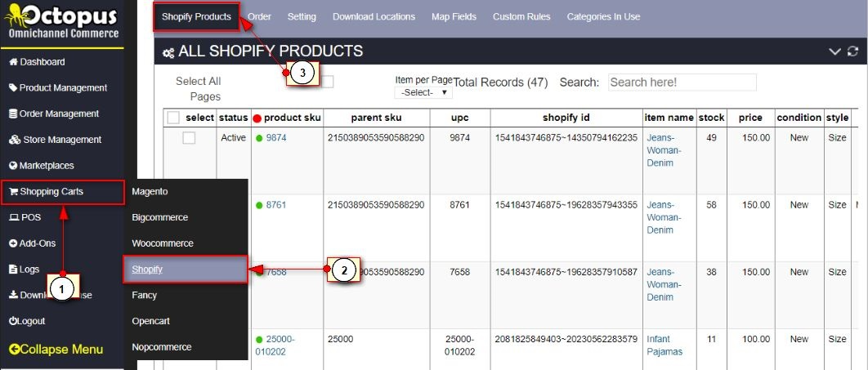Open Product Management in the sidebar
Viewport: 868px width, 370px height.
tap(58, 88)
